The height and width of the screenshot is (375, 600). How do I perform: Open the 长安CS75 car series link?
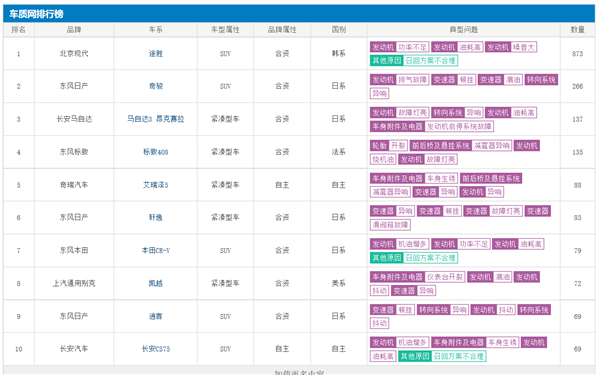point(155,349)
